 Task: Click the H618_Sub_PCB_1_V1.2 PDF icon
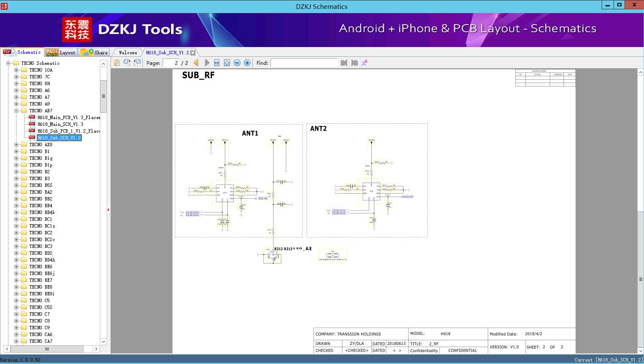32,131
